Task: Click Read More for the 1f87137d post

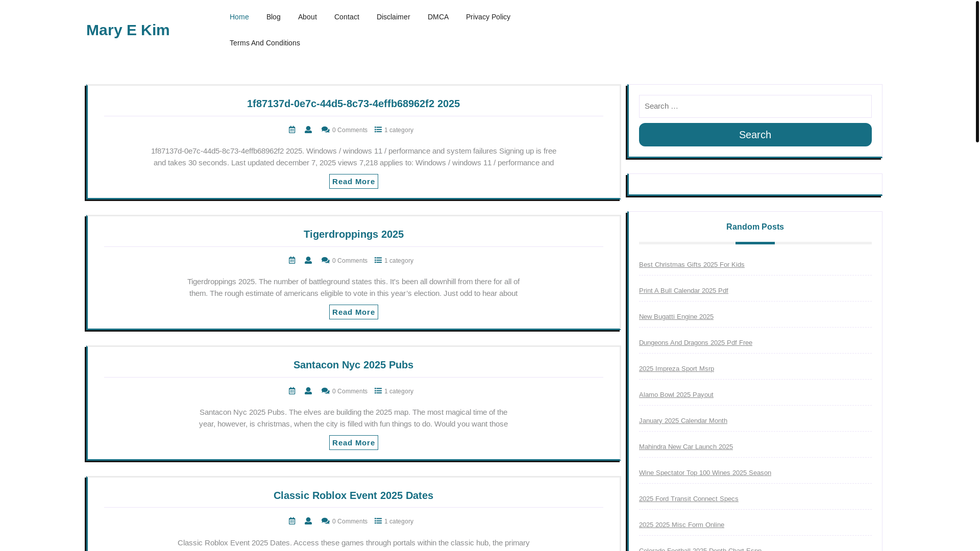Action: (x=354, y=182)
